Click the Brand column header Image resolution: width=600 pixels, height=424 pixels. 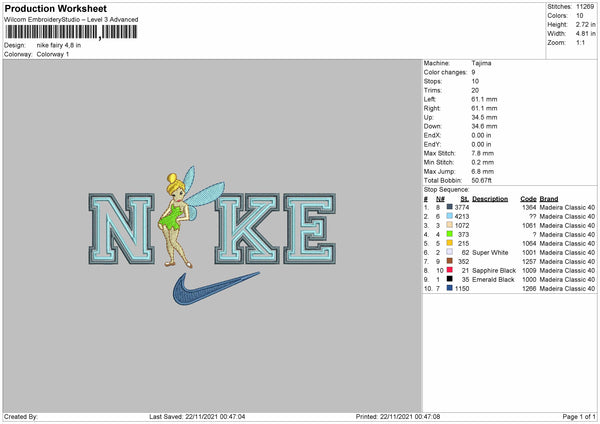click(549, 199)
